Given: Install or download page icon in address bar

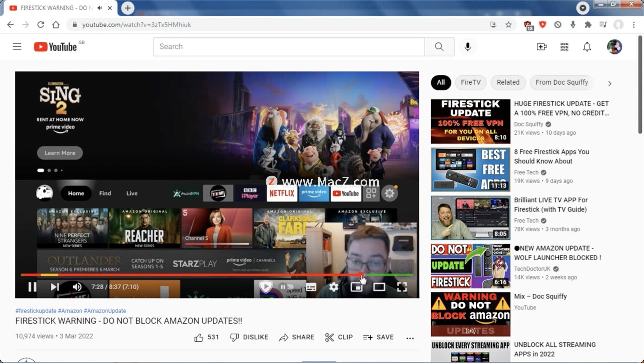Looking at the screenshot, I should click(x=493, y=25).
